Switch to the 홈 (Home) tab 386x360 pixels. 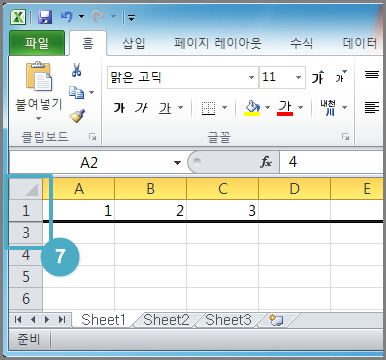click(x=88, y=43)
